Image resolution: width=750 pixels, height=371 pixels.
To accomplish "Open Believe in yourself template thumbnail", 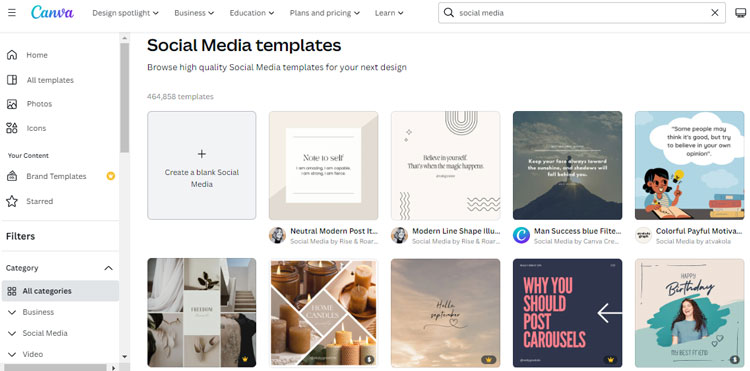I will (445, 165).
